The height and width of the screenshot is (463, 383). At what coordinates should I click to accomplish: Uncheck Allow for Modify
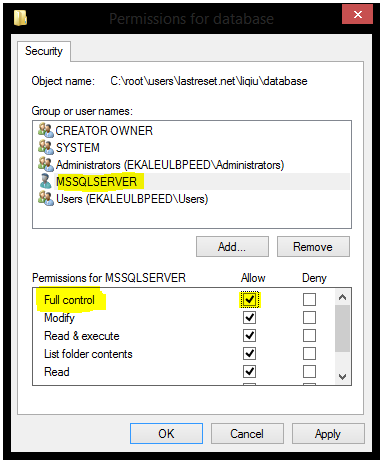(249, 318)
